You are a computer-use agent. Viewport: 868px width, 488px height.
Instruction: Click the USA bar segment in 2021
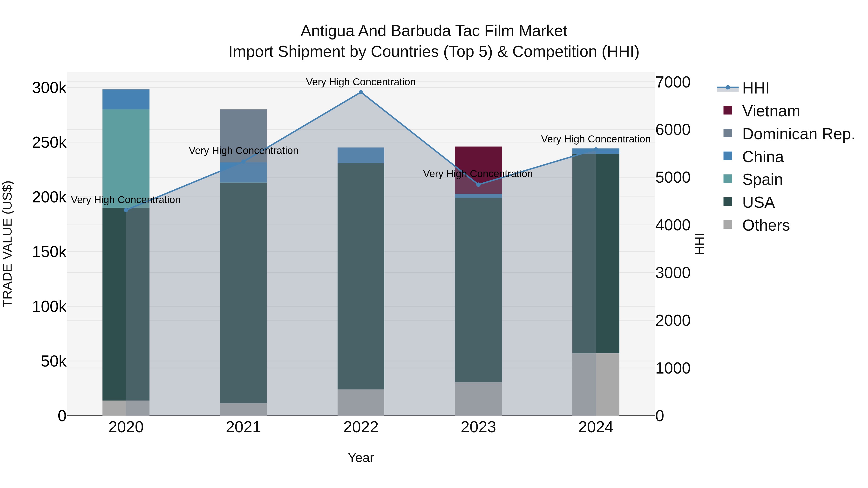(243, 293)
